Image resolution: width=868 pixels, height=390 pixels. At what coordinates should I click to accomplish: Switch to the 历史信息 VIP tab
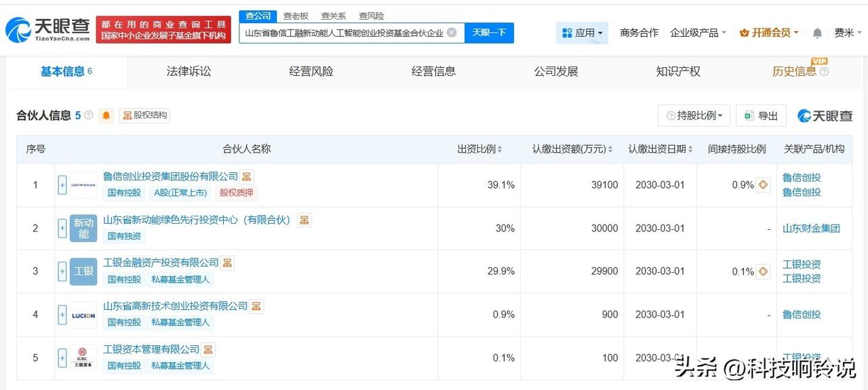pos(794,71)
